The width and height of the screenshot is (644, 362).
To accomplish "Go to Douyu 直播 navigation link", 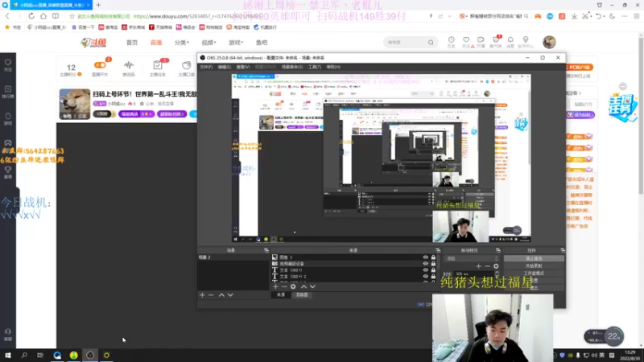I will (156, 43).
